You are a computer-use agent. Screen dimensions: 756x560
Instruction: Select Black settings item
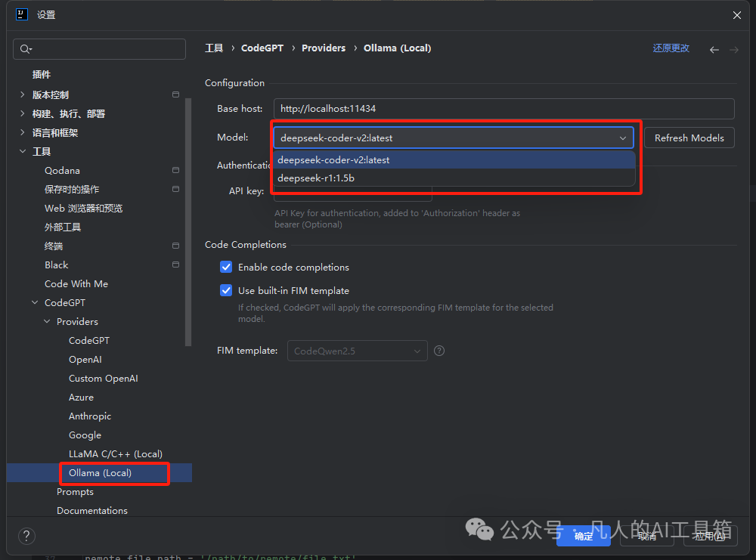click(57, 265)
